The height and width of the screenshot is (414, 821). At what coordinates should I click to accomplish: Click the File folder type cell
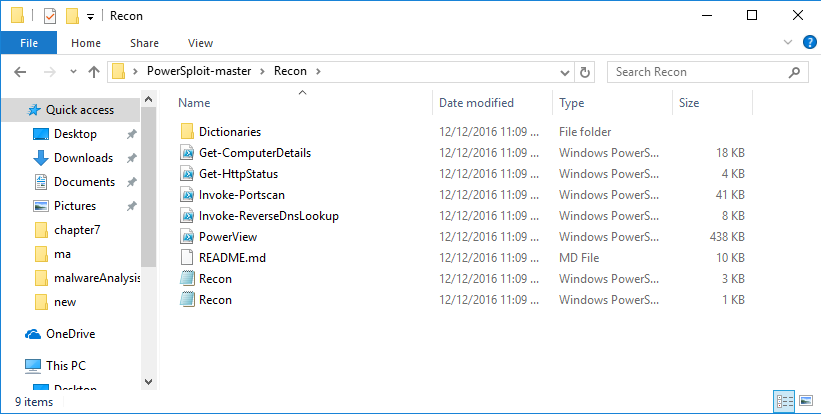[585, 132]
